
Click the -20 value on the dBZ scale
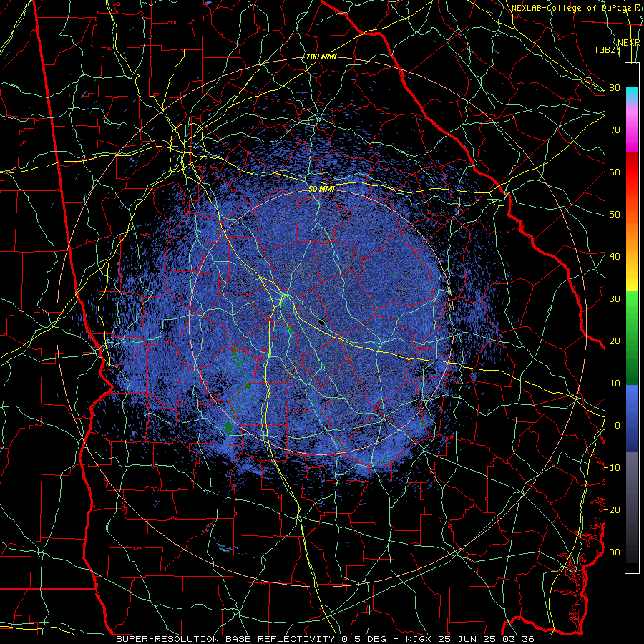pyautogui.click(x=613, y=510)
